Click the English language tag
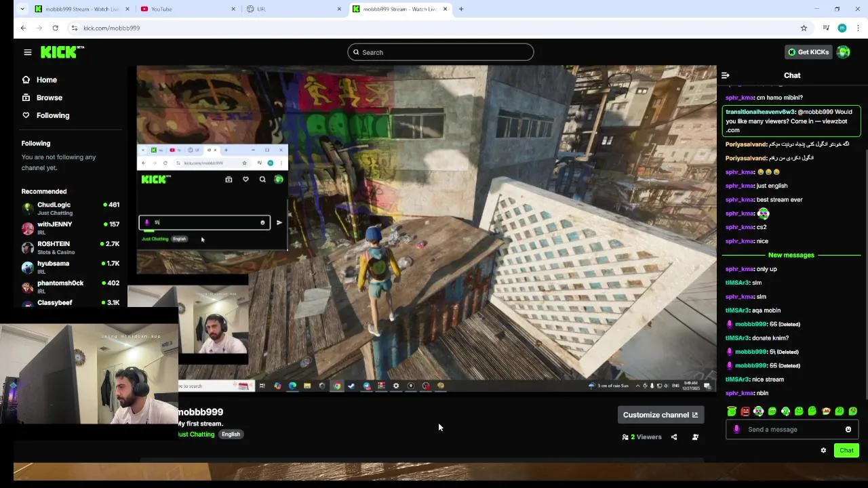868x488 pixels. (231, 434)
